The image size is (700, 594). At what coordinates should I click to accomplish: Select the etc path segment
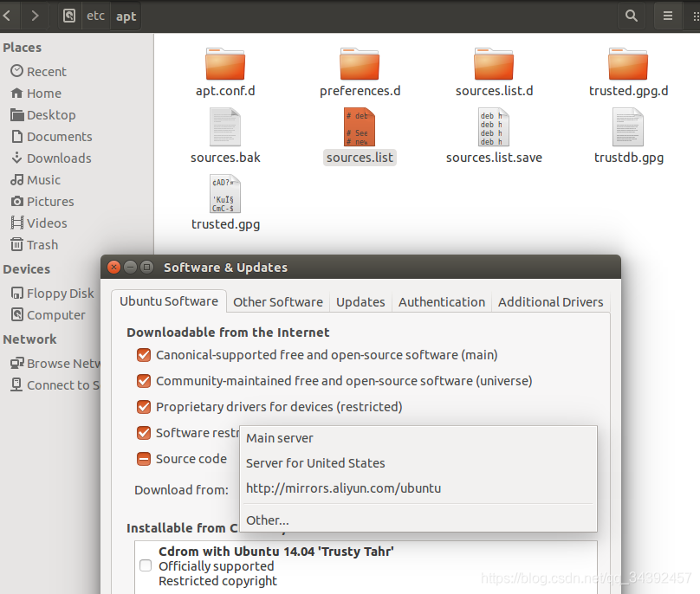(x=95, y=16)
